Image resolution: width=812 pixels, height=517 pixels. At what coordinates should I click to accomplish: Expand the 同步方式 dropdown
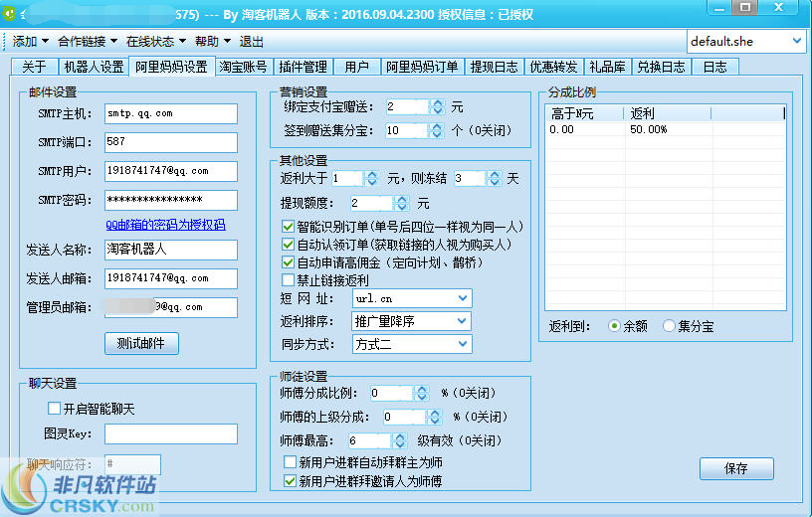pos(463,344)
